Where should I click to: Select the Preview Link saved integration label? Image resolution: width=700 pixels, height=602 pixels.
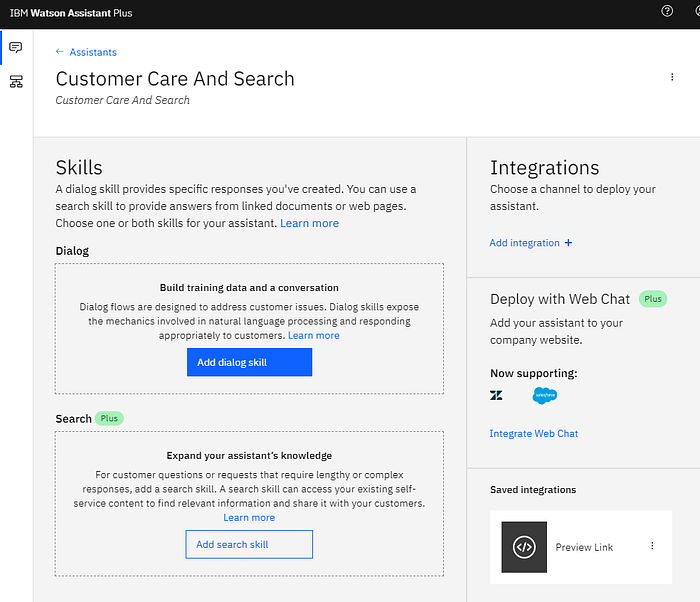point(584,547)
